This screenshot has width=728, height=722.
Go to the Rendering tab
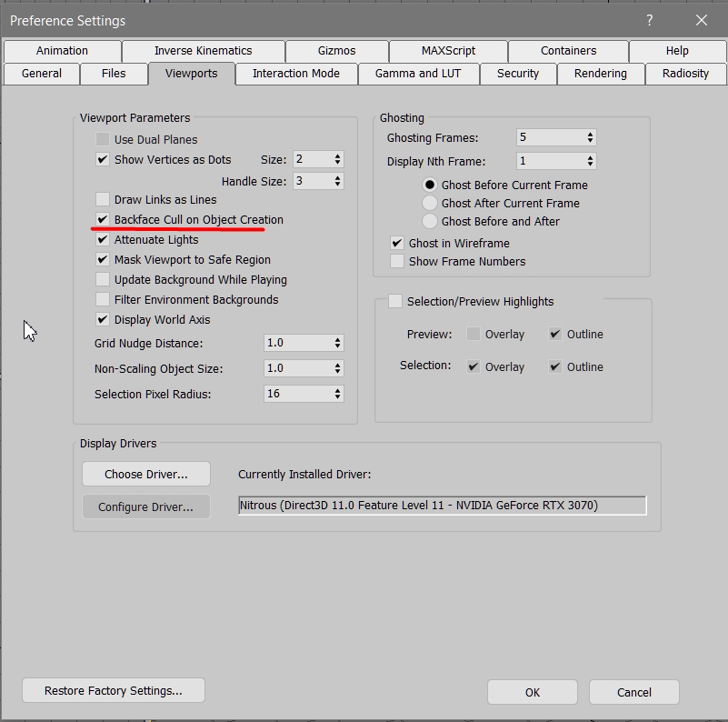601,74
